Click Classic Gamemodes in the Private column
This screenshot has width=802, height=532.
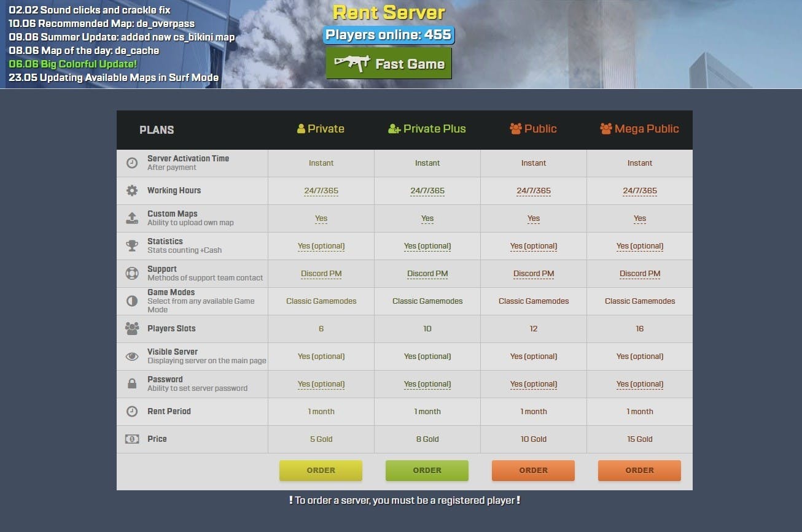321,301
